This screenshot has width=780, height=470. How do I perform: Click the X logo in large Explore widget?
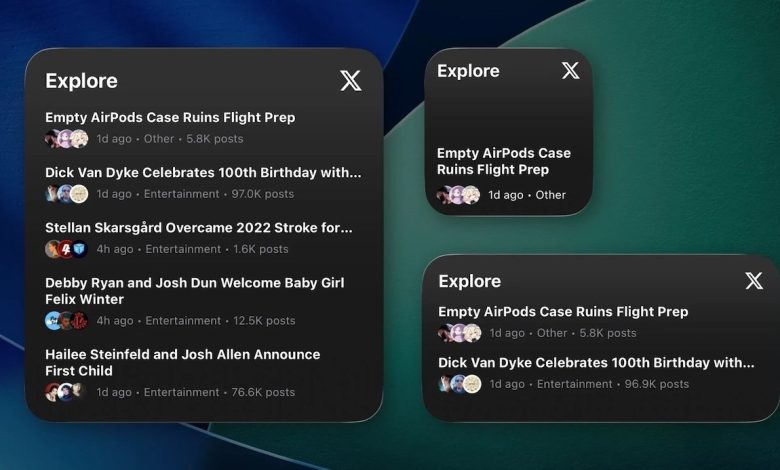click(351, 81)
